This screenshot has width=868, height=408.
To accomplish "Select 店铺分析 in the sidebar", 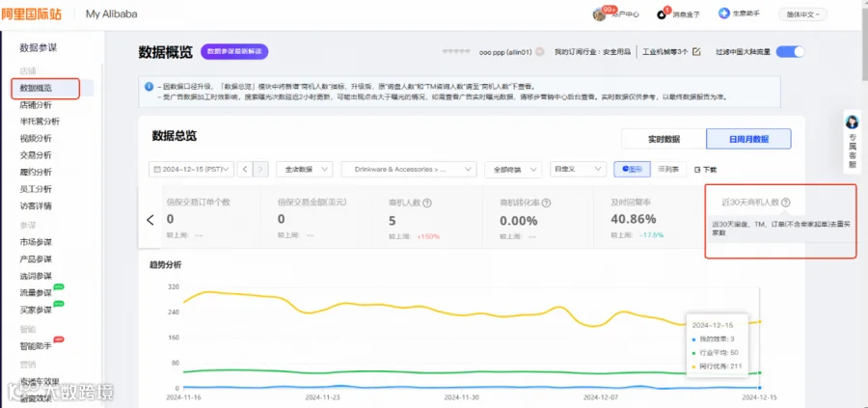I will pyautogui.click(x=36, y=104).
